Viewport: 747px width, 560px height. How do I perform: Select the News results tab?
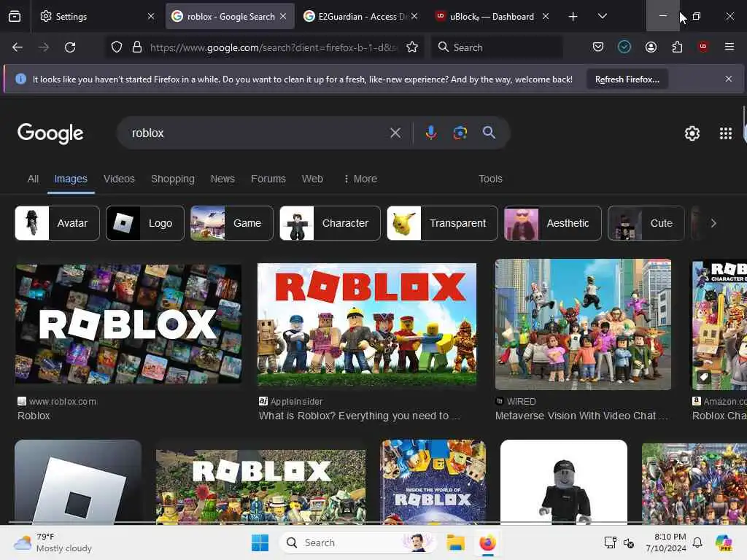tap(222, 179)
